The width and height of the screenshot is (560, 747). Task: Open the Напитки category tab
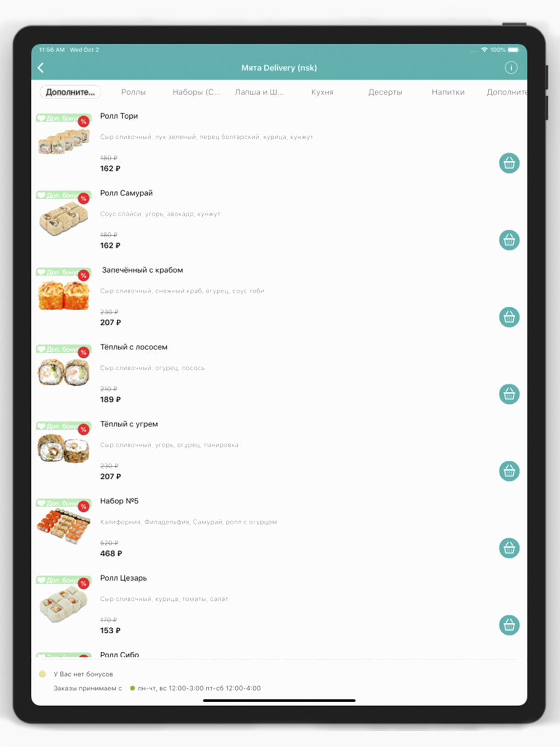point(448,92)
